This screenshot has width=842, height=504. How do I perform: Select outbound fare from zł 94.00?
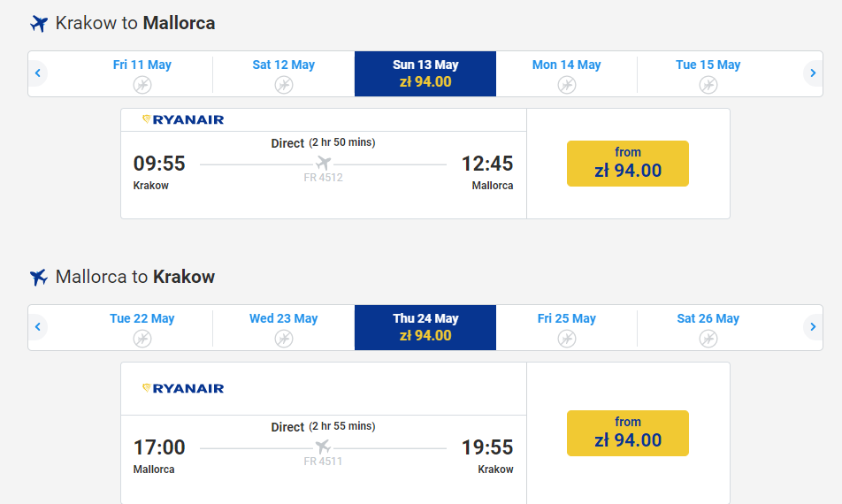click(x=628, y=164)
